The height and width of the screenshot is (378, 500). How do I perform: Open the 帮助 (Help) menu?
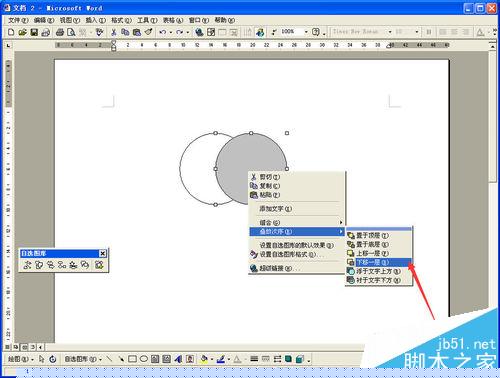coord(225,20)
